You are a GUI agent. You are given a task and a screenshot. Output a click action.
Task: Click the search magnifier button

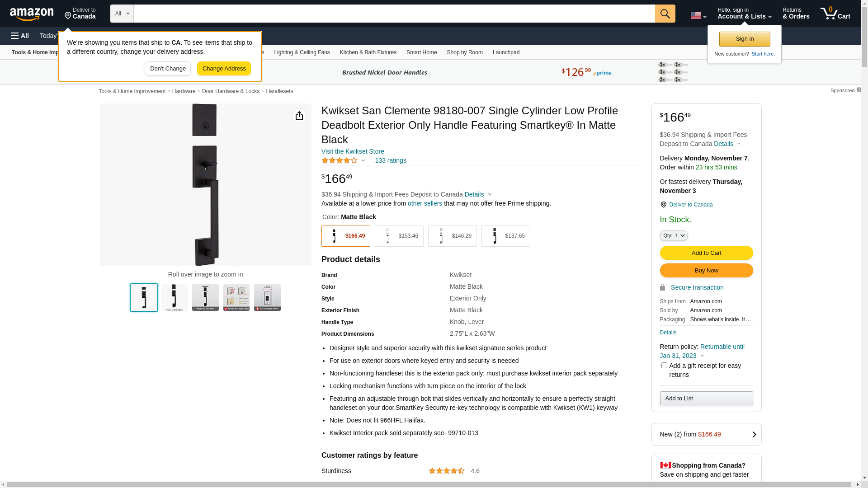click(x=665, y=14)
